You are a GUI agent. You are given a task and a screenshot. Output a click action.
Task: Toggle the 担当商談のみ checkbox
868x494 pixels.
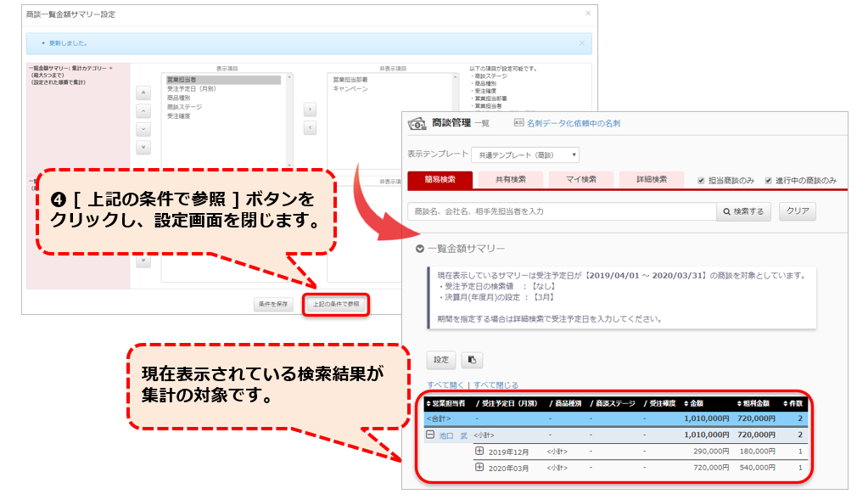pos(701,180)
